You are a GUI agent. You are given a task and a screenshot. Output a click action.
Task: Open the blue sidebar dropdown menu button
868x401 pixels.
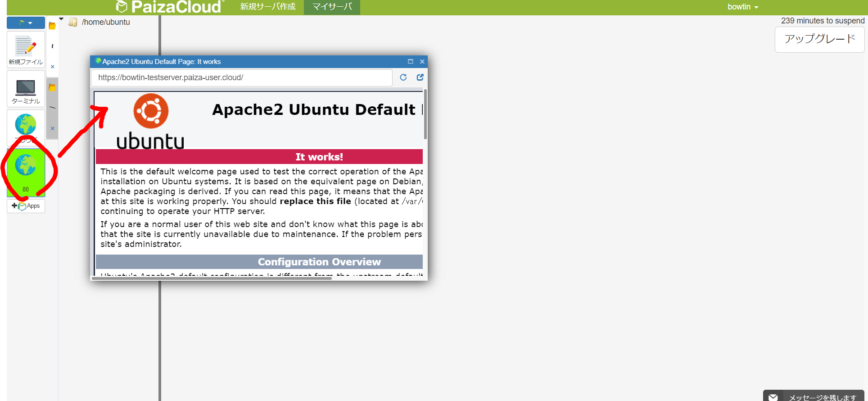tap(26, 23)
